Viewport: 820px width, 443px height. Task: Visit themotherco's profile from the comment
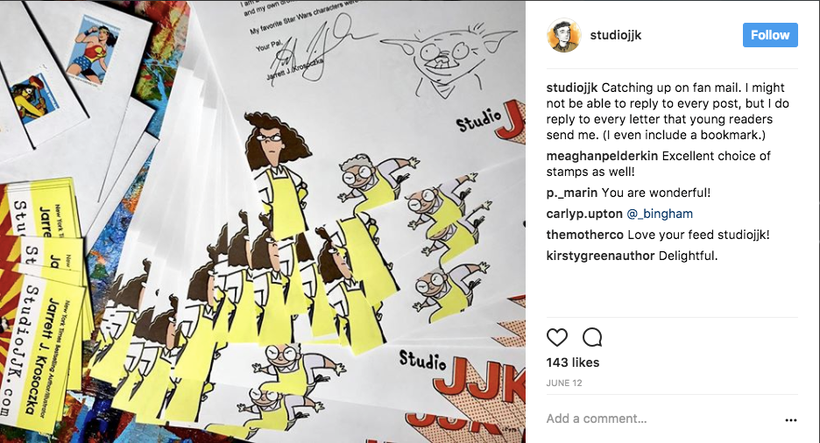[x=585, y=234]
